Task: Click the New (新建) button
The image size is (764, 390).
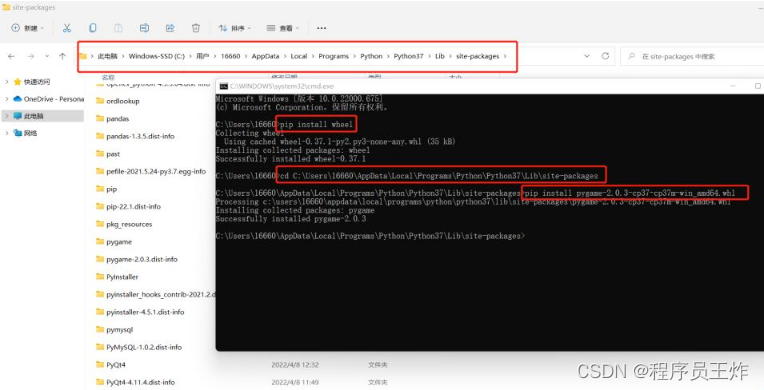Action: click(x=27, y=28)
